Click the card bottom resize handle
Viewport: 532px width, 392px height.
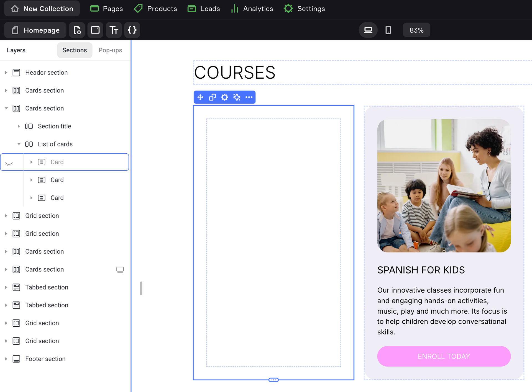[x=273, y=380]
